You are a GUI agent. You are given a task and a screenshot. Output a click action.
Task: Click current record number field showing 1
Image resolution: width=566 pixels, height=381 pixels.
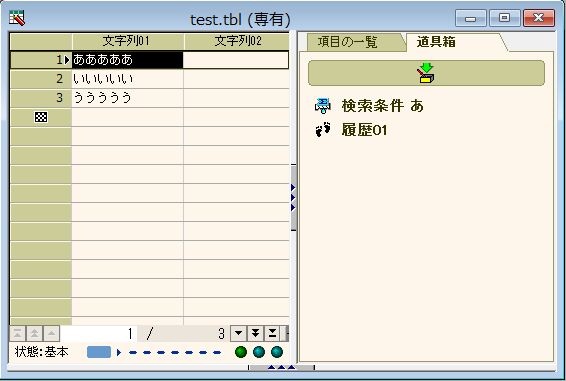point(99,334)
